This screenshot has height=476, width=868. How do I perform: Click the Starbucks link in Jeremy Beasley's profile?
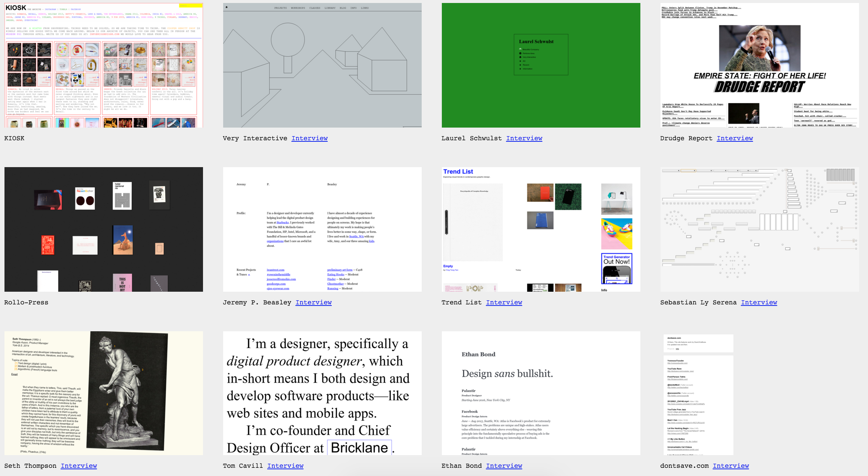282,222
